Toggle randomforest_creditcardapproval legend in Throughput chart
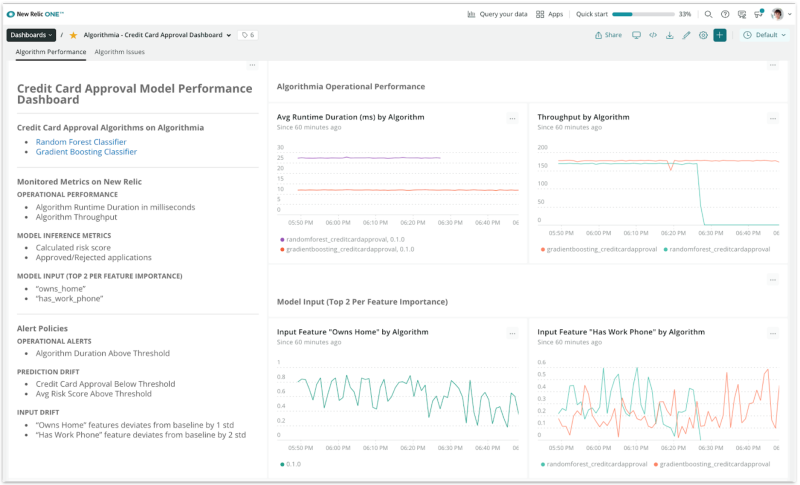Viewport: 800px width, 485px height. pos(716,249)
